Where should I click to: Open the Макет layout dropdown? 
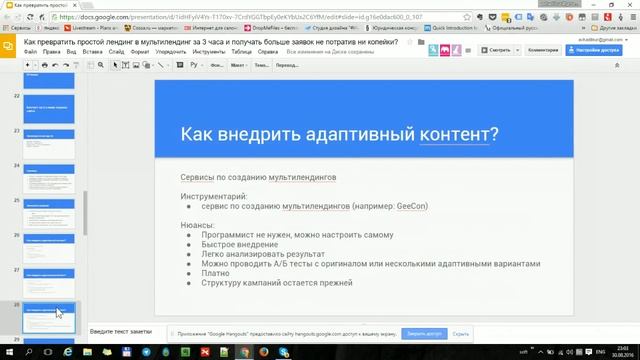pos(239,65)
